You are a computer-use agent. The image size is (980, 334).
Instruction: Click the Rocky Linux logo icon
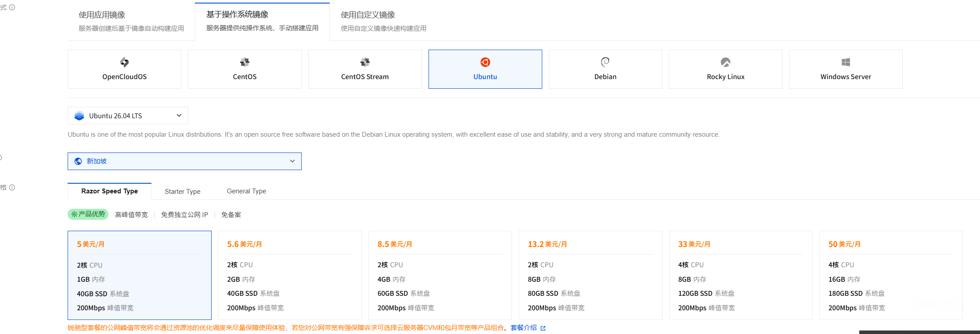tap(725, 62)
